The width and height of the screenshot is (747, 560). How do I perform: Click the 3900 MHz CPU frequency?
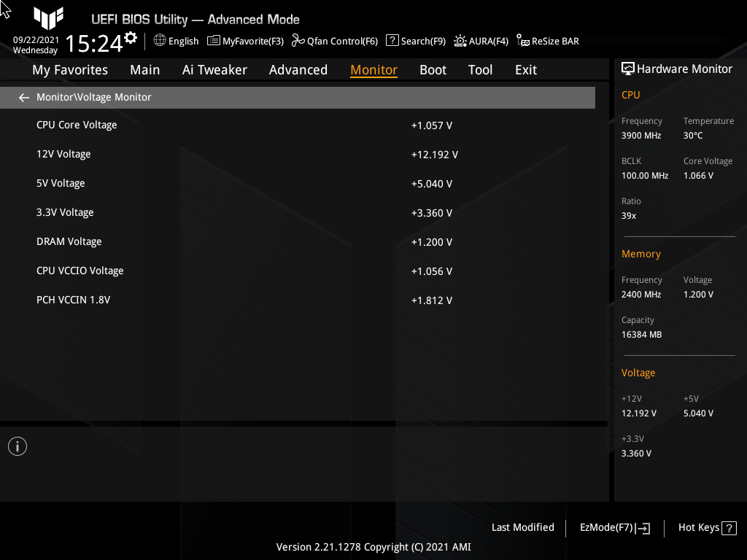pyautogui.click(x=641, y=136)
